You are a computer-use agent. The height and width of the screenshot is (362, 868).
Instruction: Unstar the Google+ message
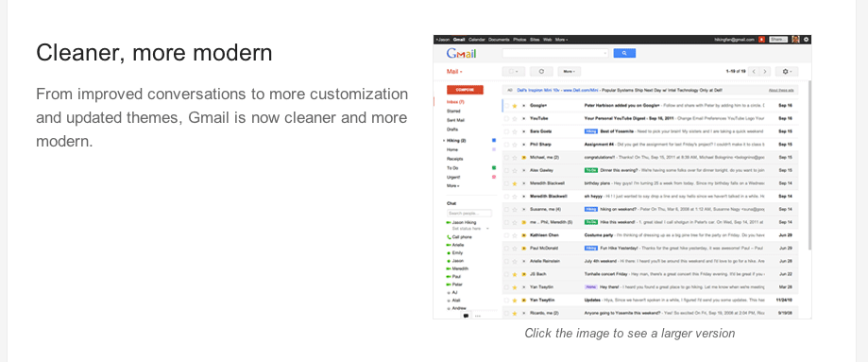click(x=514, y=105)
